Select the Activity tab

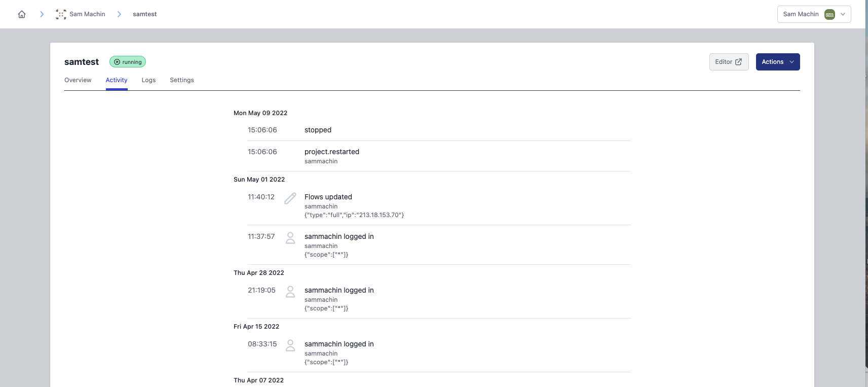(x=117, y=80)
